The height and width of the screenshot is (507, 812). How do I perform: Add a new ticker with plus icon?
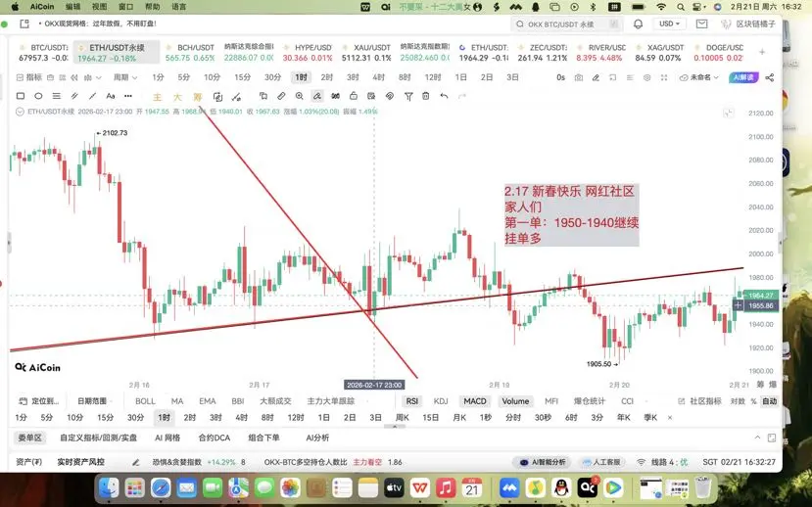[762, 52]
